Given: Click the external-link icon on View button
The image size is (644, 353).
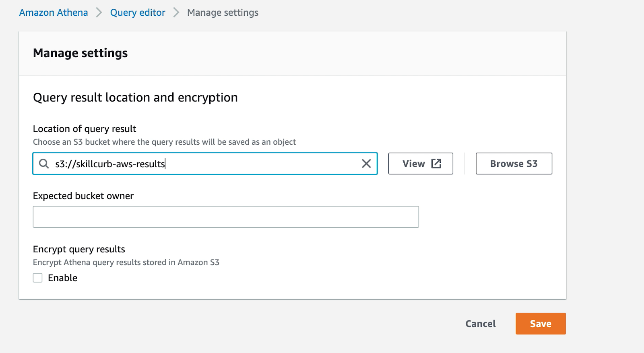Looking at the screenshot, I should (x=436, y=164).
